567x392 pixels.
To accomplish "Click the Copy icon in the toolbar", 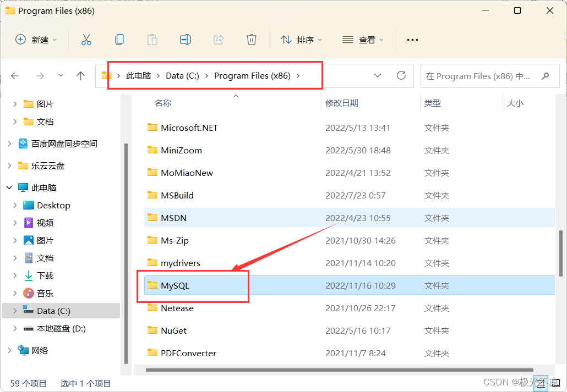I will 119,39.
